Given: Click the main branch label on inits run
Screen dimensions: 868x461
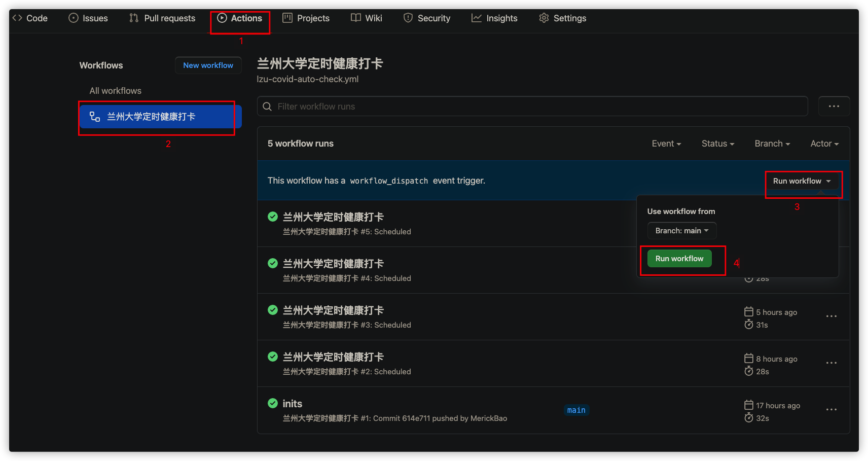Looking at the screenshot, I should pyautogui.click(x=576, y=410).
